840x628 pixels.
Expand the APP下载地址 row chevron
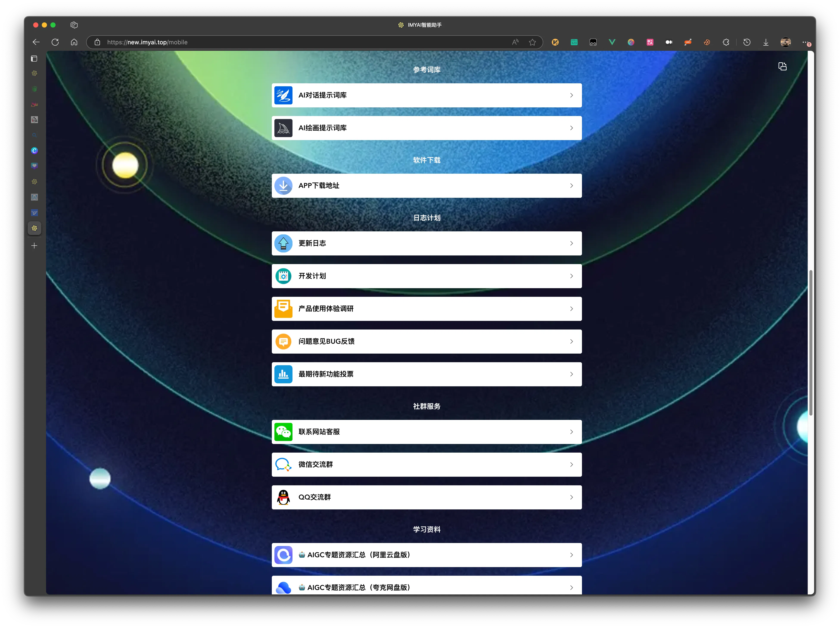pyautogui.click(x=571, y=186)
